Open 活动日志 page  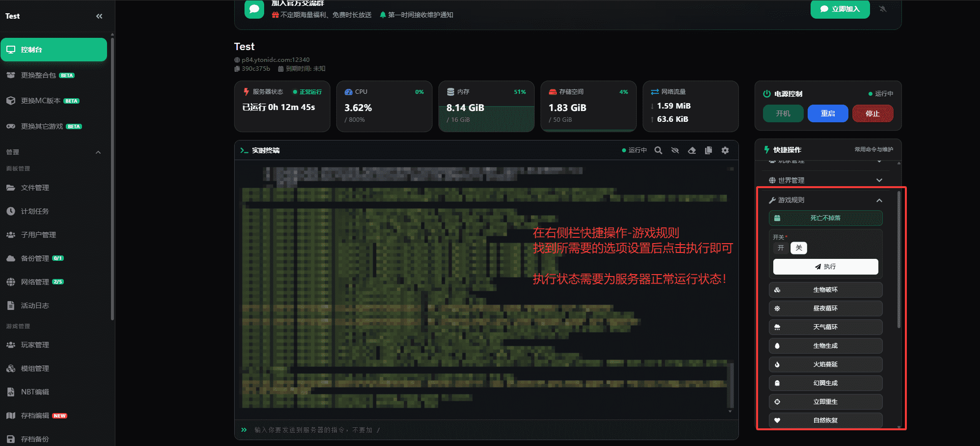(x=54, y=306)
